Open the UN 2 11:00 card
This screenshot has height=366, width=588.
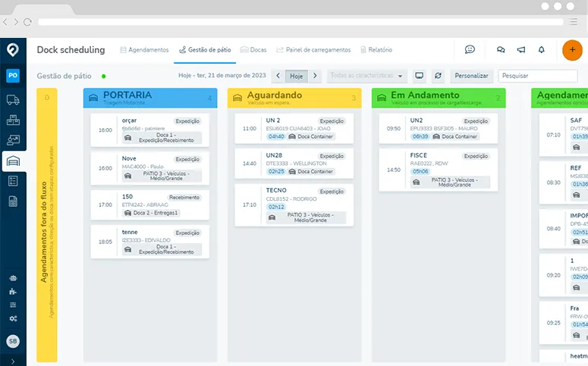tap(294, 129)
